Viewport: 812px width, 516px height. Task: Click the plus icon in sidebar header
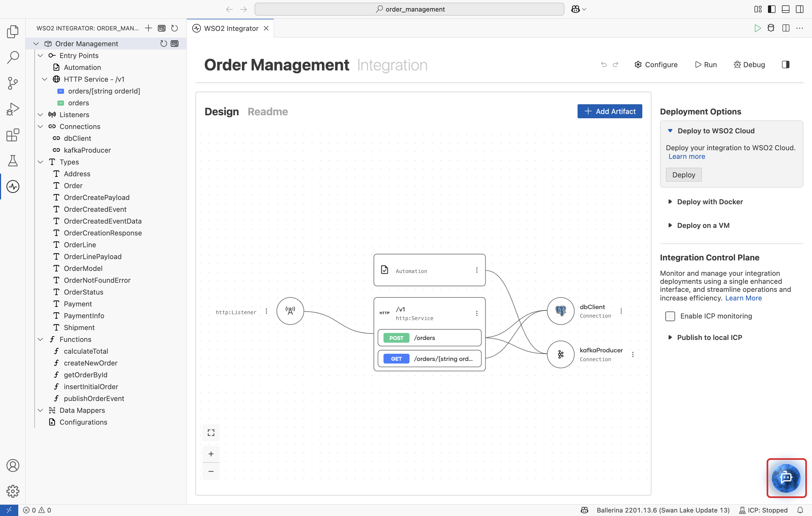pos(148,28)
